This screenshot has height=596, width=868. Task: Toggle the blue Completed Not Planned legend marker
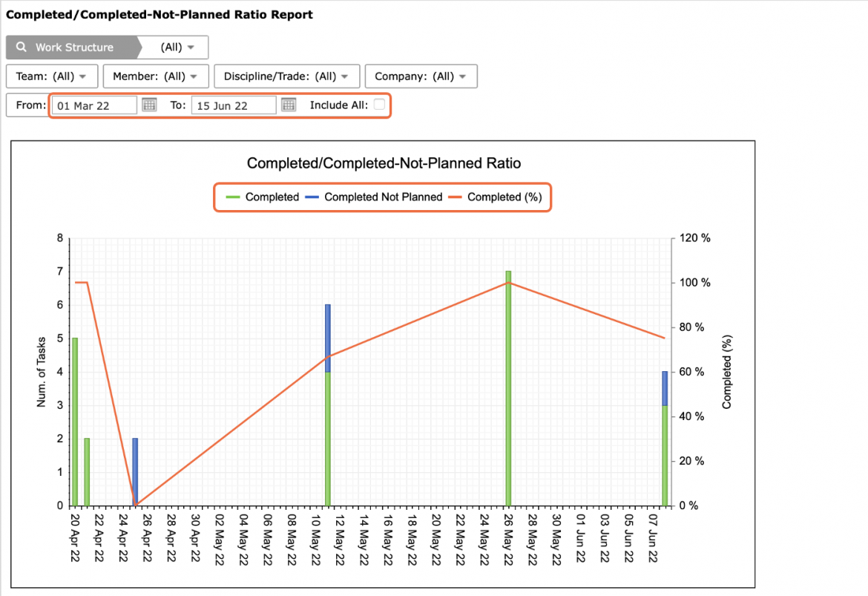click(312, 197)
